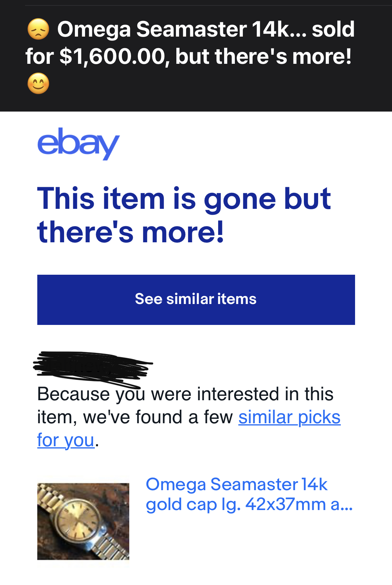The width and height of the screenshot is (392, 585).
Task: Click the "for you" link text
Action: tap(66, 440)
